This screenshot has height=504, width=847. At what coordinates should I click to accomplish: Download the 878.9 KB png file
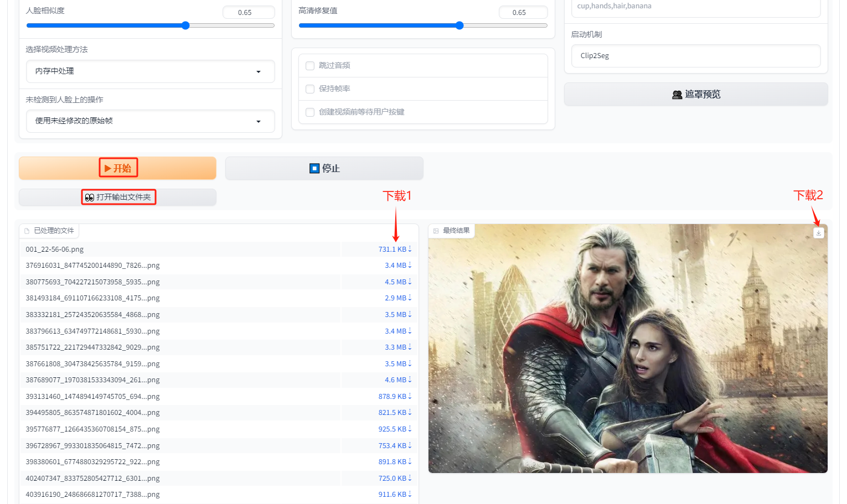[394, 397]
